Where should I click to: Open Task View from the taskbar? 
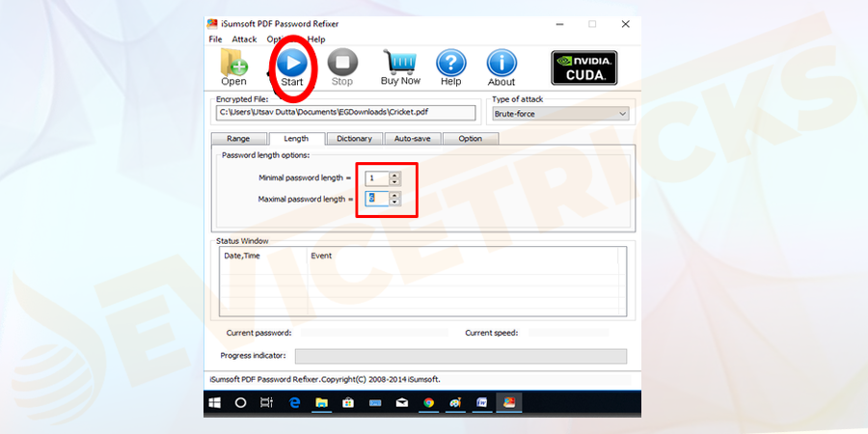[x=267, y=403]
